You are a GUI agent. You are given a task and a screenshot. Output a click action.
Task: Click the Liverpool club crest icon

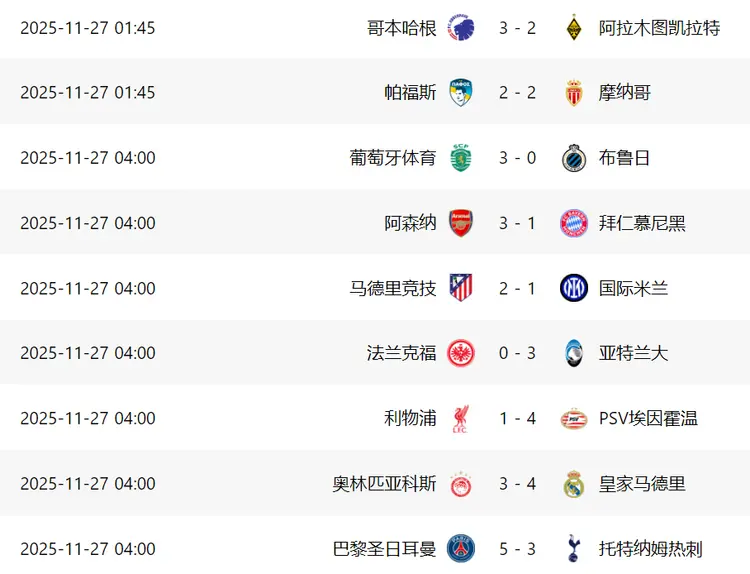point(461,418)
